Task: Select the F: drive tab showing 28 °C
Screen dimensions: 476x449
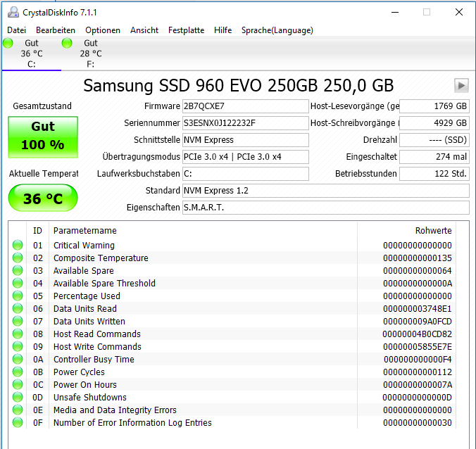Action: [x=91, y=53]
